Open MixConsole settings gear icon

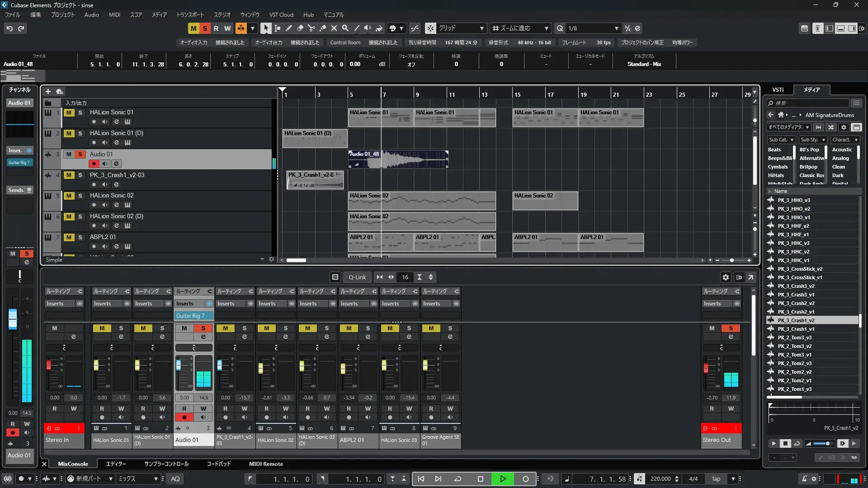pyautogui.click(x=726, y=277)
